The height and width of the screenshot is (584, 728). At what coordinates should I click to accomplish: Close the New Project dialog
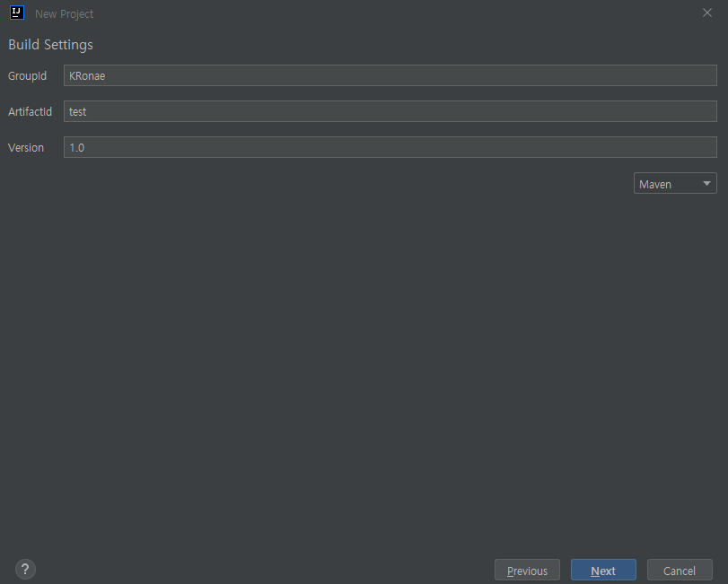click(x=707, y=13)
